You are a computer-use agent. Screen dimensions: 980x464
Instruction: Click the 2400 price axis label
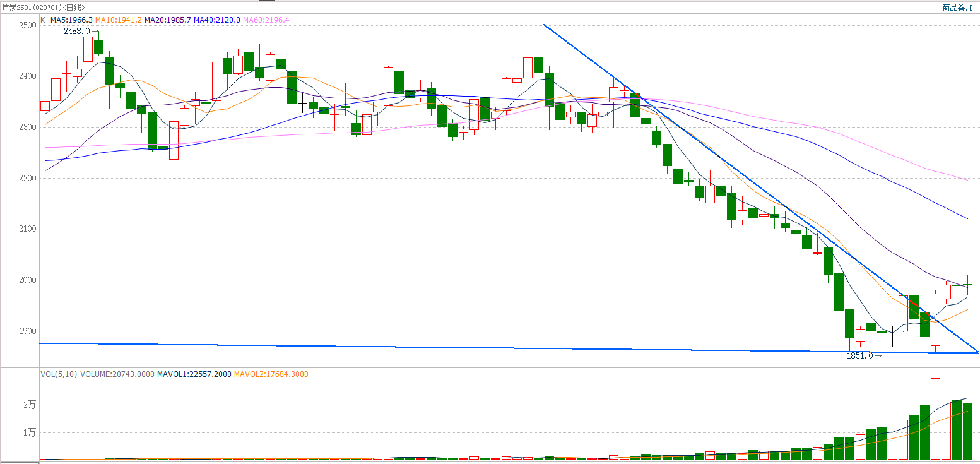point(28,76)
